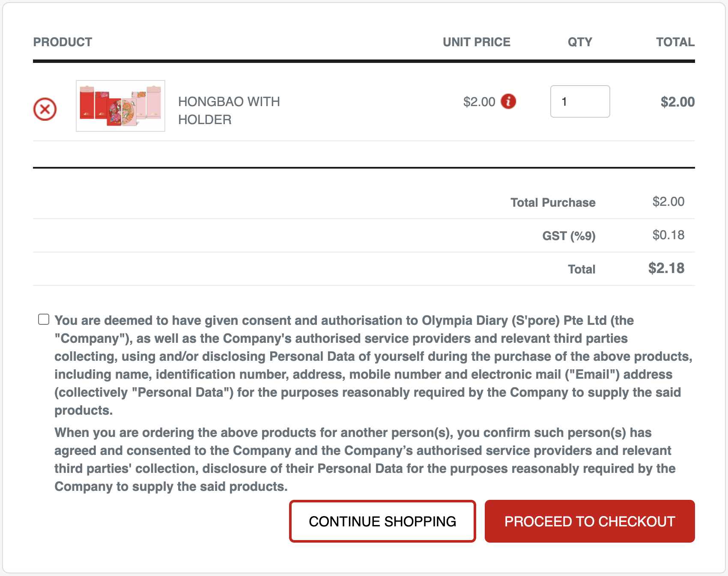This screenshot has height=576, width=728.
Task: Click the red info icon beside unit price
Action: coord(508,101)
